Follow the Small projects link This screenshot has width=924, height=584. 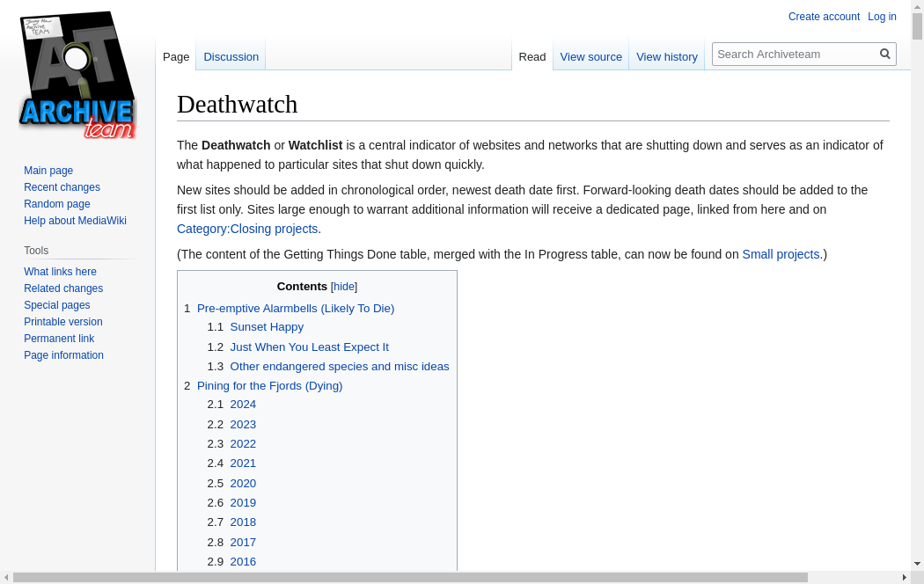pyautogui.click(x=781, y=254)
